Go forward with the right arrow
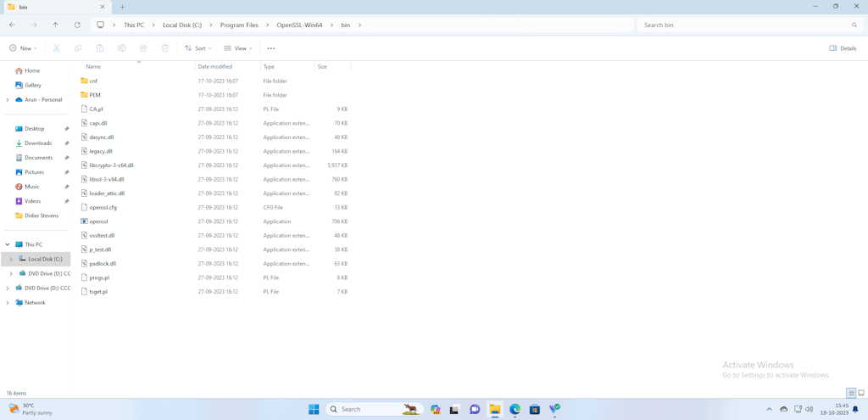The image size is (868, 420). tap(34, 25)
